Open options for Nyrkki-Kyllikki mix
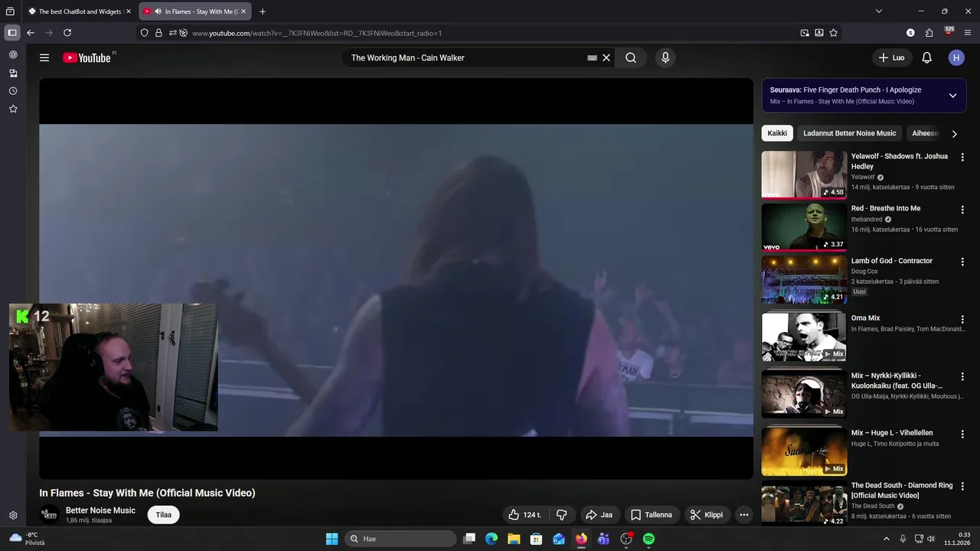This screenshot has width=980, height=551. [962, 377]
